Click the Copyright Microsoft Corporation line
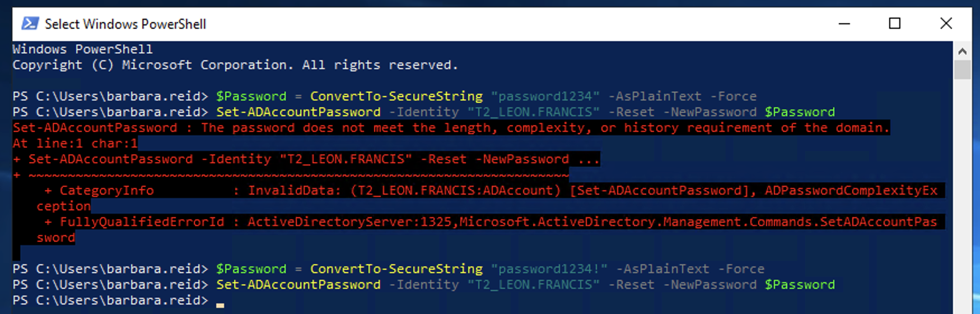 235,65
